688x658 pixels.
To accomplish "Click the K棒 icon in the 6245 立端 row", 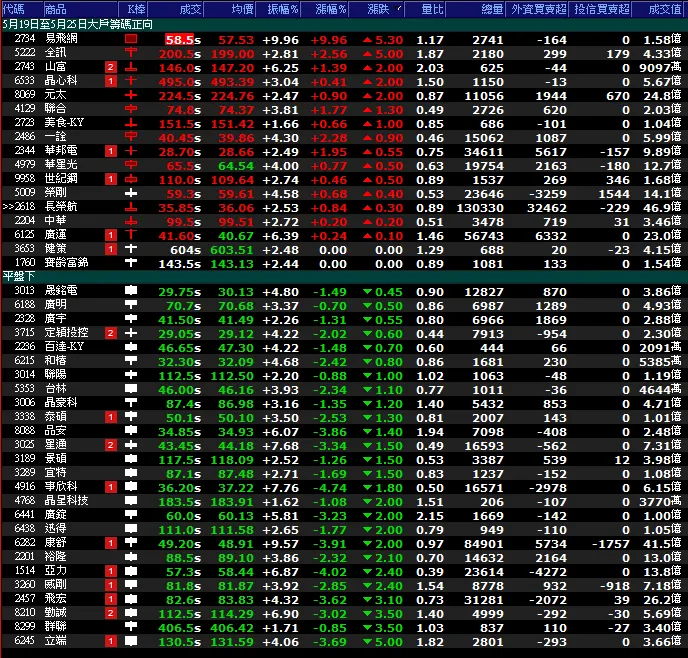I will [131, 641].
